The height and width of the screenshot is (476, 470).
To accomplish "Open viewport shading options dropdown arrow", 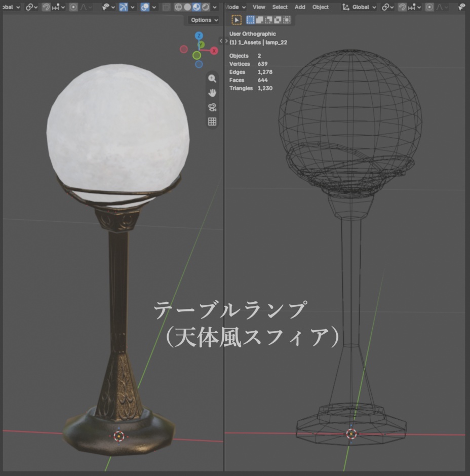I will point(215,7).
